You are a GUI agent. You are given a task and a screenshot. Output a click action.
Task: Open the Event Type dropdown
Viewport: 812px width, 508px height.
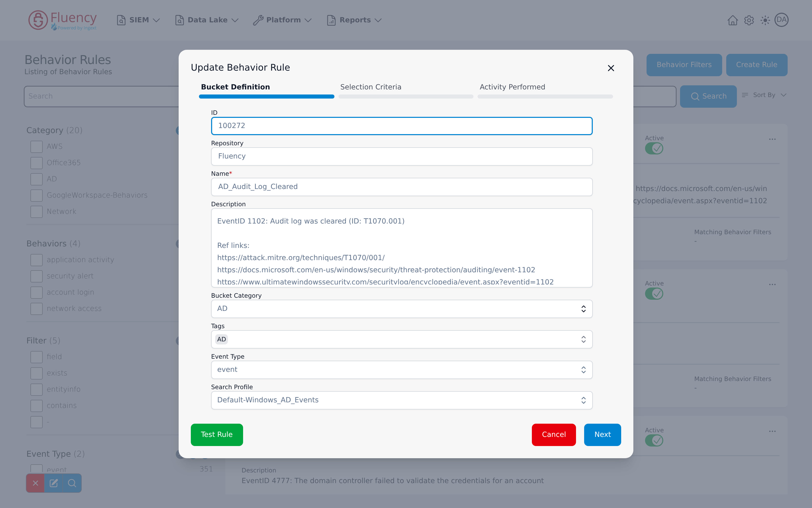(x=402, y=370)
